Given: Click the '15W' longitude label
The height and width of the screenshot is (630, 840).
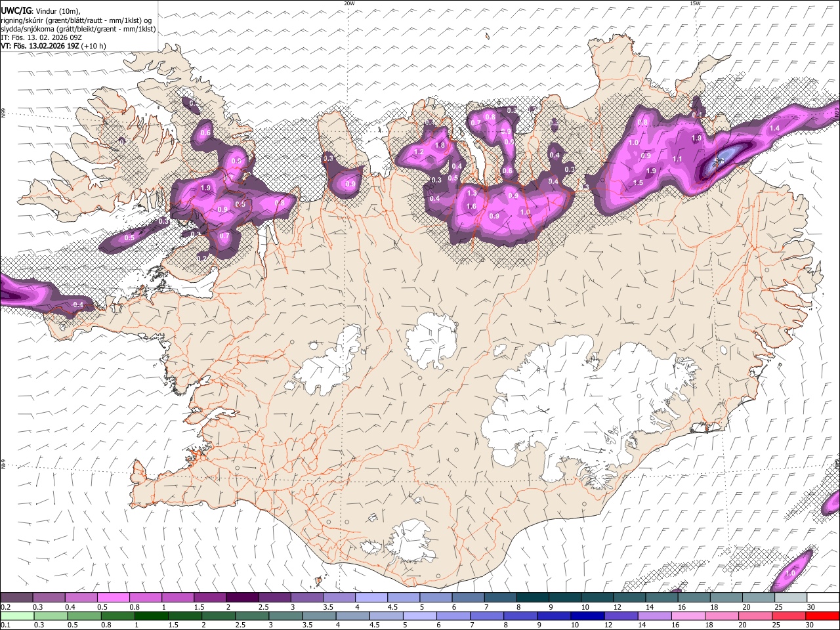Looking at the screenshot, I should 695,3.
